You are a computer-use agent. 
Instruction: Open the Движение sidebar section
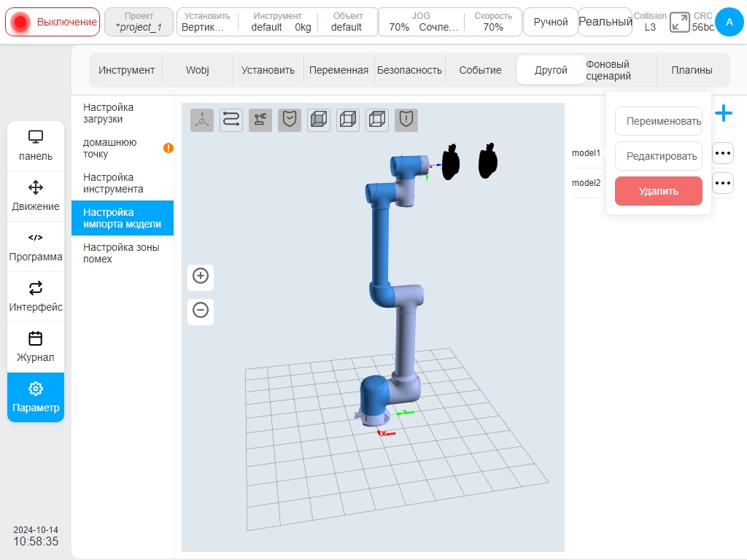click(x=36, y=196)
